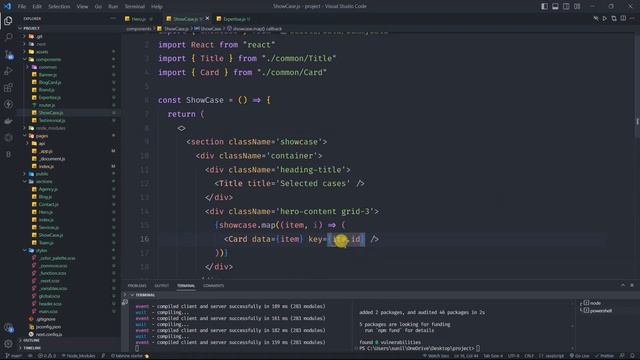
Task: Open the Source Control view
Action: click(8, 54)
